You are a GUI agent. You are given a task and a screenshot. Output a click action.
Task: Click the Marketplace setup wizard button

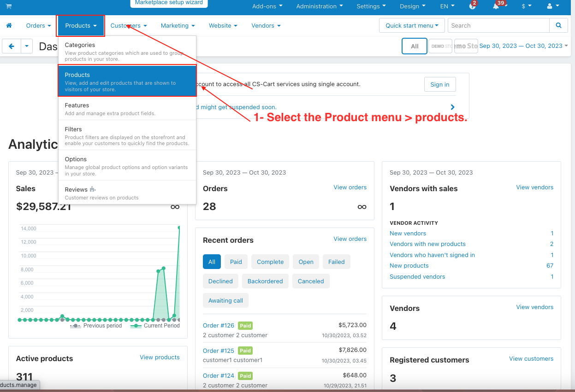(169, 2)
